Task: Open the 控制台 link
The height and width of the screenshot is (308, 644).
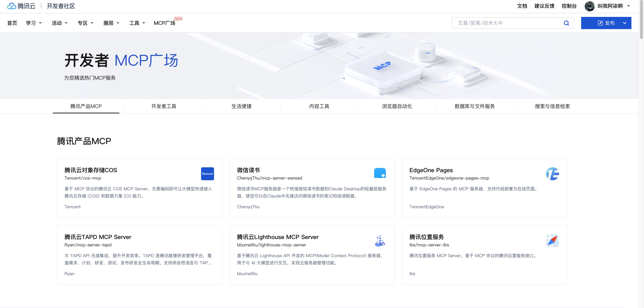Action: (x=569, y=6)
